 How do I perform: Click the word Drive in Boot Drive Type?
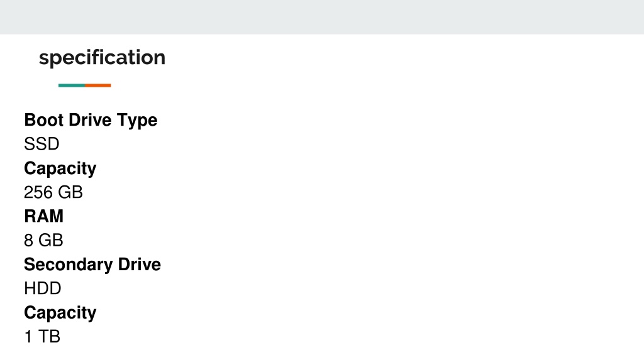tap(90, 120)
